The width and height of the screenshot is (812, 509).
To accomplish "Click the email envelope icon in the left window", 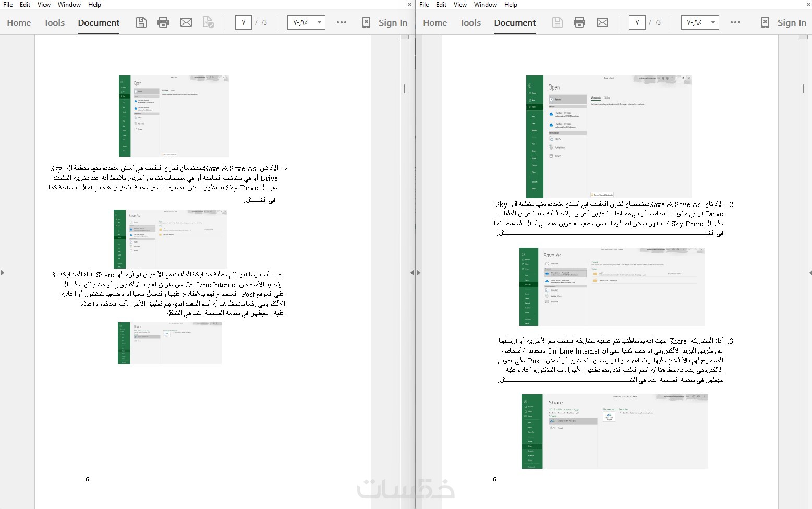I will click(186, 22).
